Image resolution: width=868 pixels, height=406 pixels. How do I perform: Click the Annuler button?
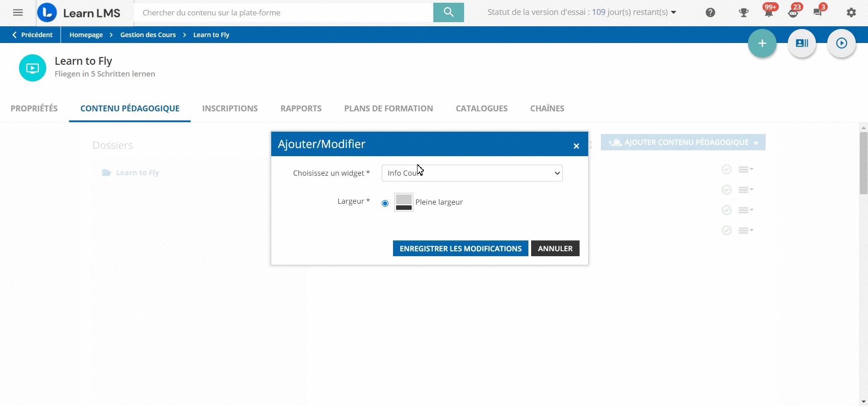tap(555, 248)
